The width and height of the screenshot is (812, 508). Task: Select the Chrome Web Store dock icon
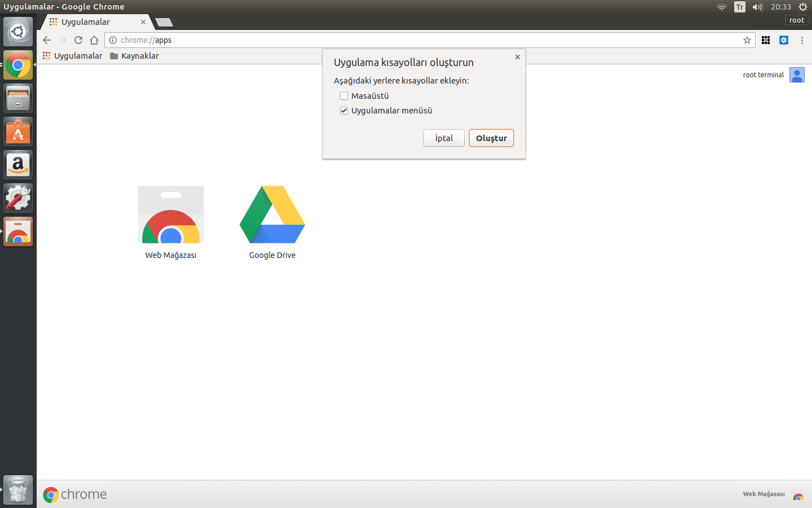tap(18, 231)
